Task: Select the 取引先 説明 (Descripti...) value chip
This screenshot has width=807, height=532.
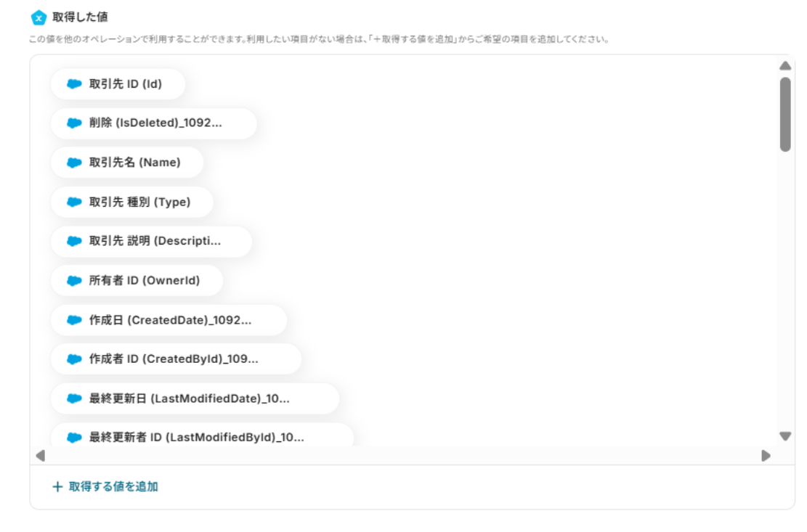Action: point(151,241)
